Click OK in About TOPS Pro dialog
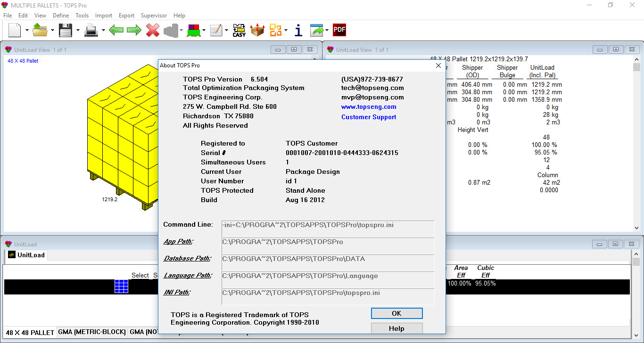 (x=396, y=313)
